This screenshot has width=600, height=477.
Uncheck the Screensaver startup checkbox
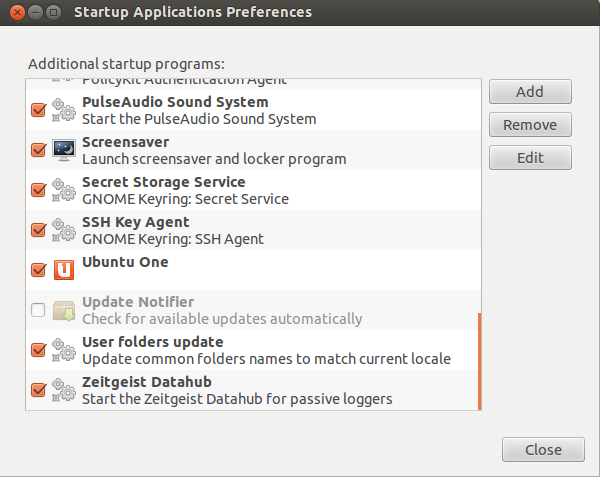[39, 150]
